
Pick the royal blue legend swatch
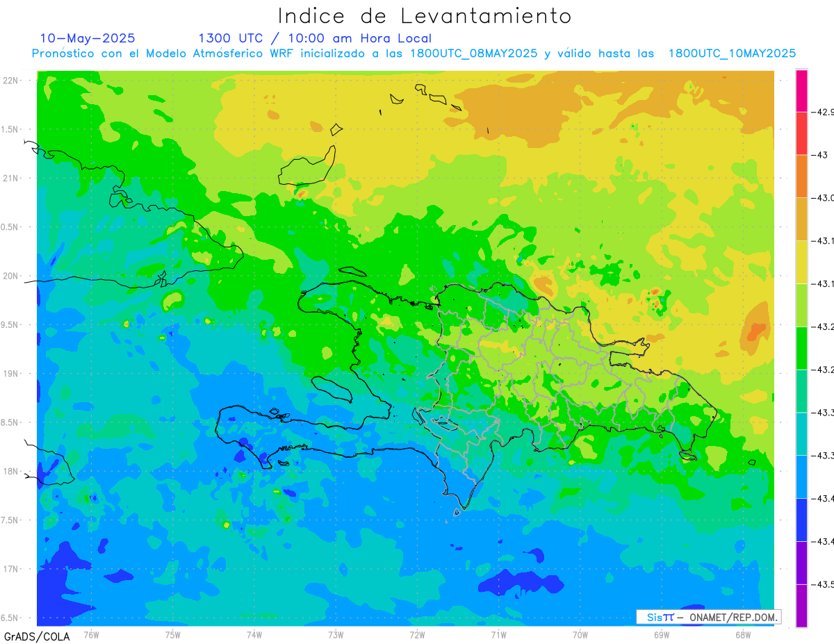(x=801, y=520)
